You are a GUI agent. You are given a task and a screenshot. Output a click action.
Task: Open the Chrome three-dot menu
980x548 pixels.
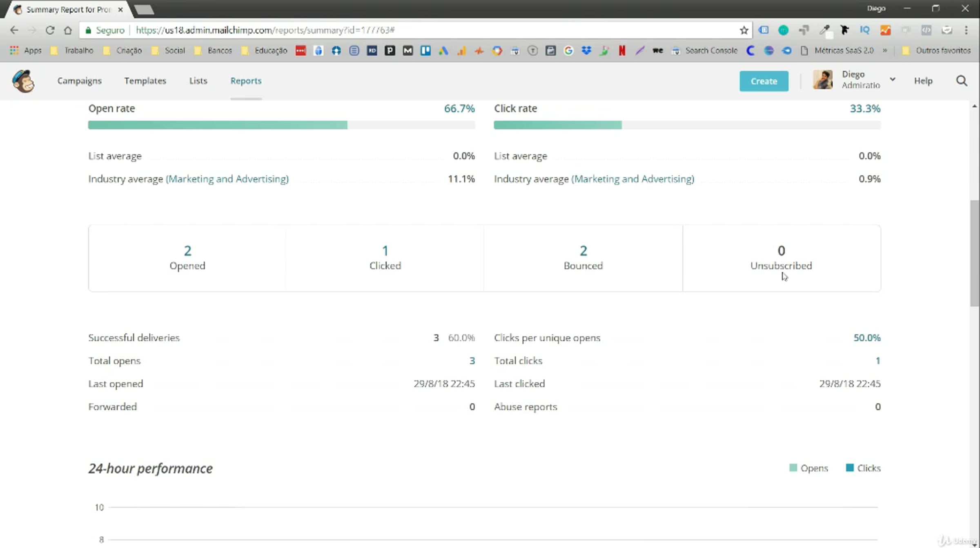966,30
